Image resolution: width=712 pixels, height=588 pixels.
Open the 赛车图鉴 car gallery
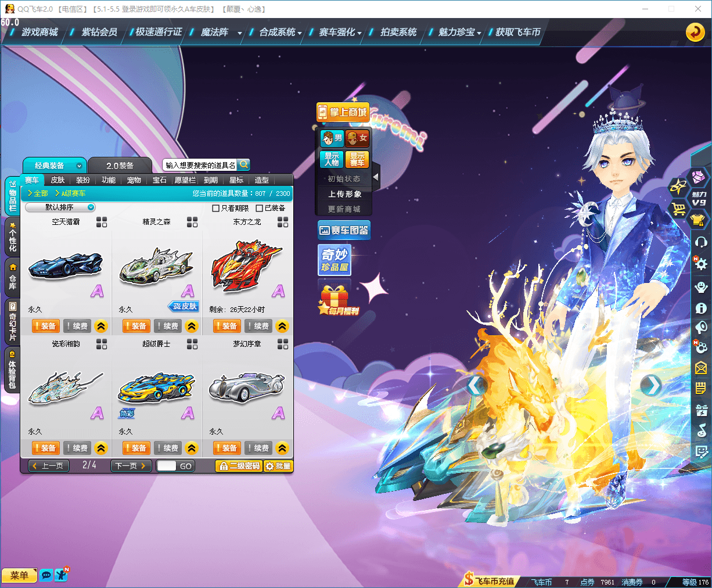pos(344,231)
